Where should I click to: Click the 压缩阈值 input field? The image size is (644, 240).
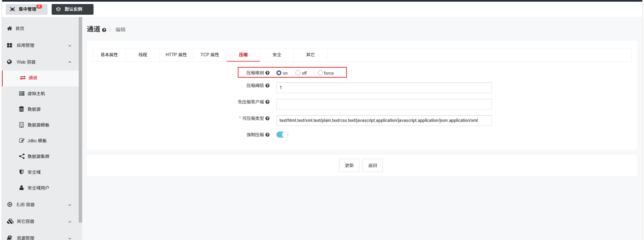pos(384,88)
